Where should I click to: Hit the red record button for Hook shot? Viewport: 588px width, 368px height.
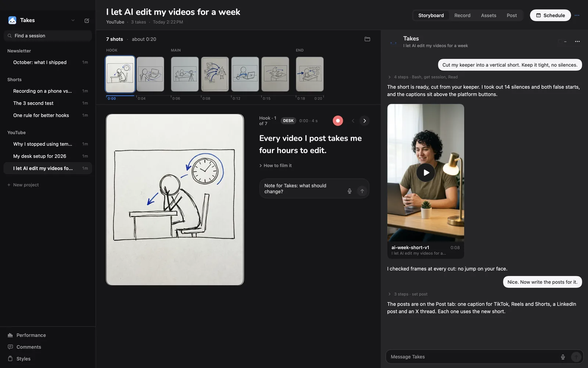click(x=338, y=121)
